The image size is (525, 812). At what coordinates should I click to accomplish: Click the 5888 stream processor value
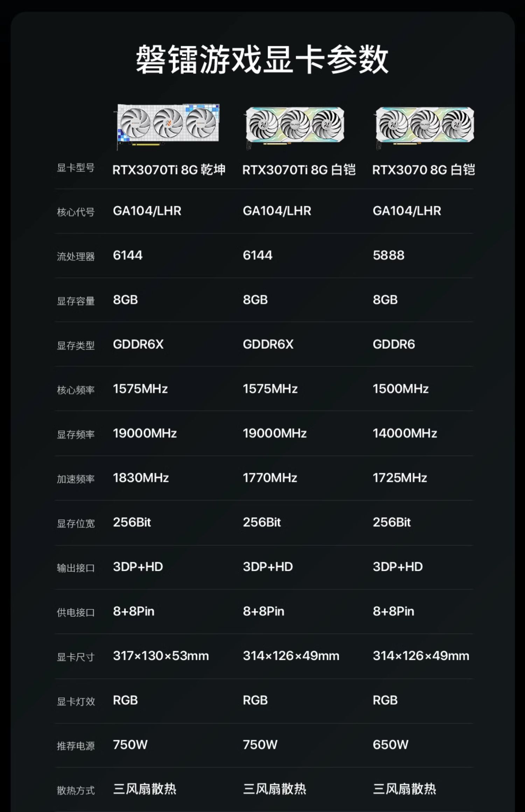(388, 255)
